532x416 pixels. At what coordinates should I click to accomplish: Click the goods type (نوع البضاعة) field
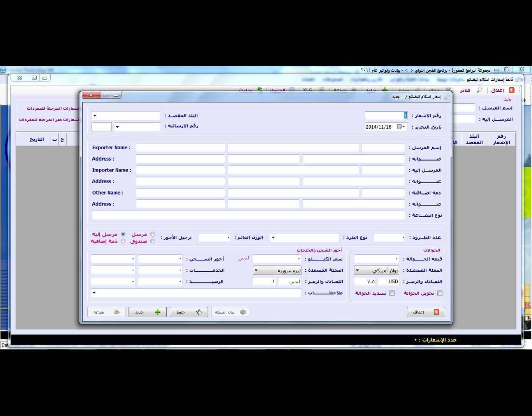pos(248,215)
